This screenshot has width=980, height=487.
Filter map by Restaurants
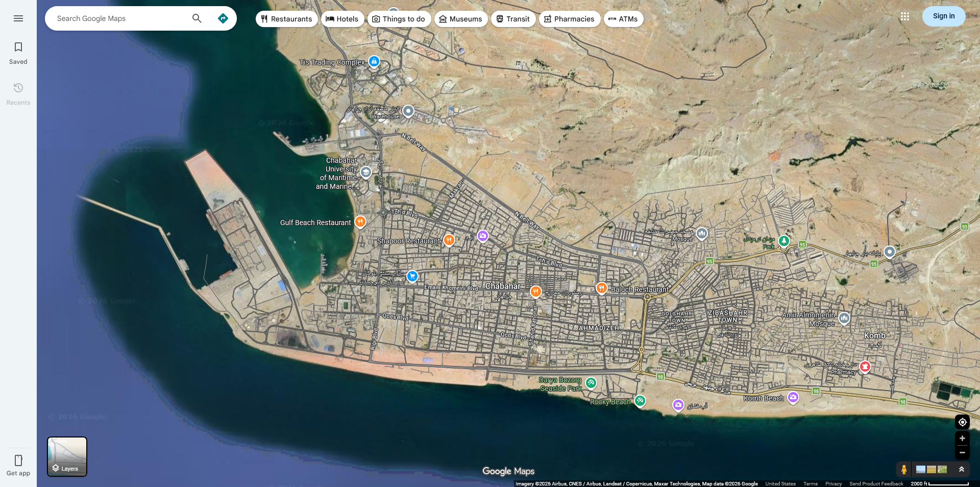tap(286, 19)
